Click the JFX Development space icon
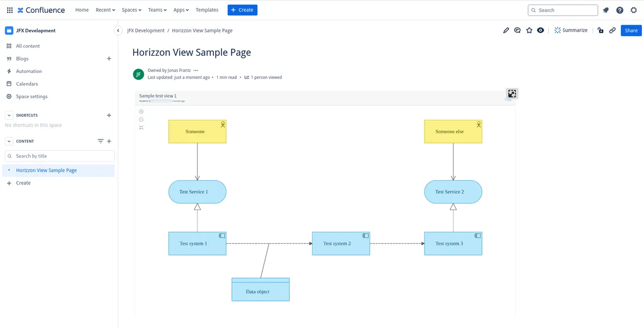Viewport: 644px width, 328px height. coord(9,31)
